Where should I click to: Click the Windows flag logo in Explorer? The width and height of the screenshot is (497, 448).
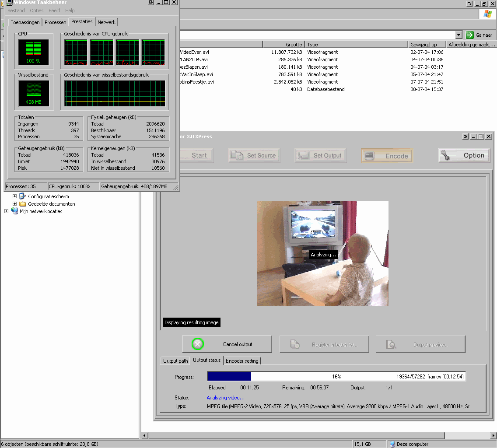point(487,14)
